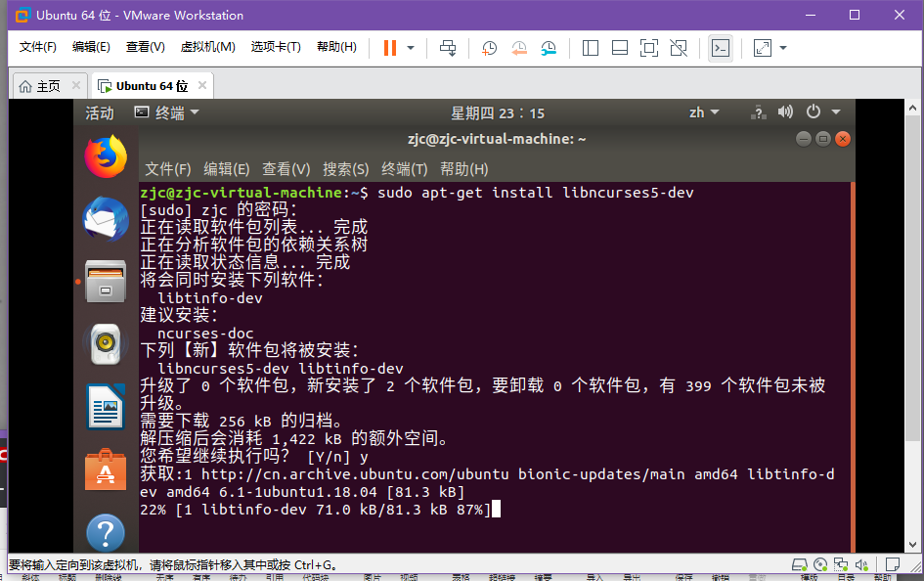This screenshot has height=581, width=924.
Task: Open the clock 星期四 23:15 calendar
Action: [x=498, y=113]
